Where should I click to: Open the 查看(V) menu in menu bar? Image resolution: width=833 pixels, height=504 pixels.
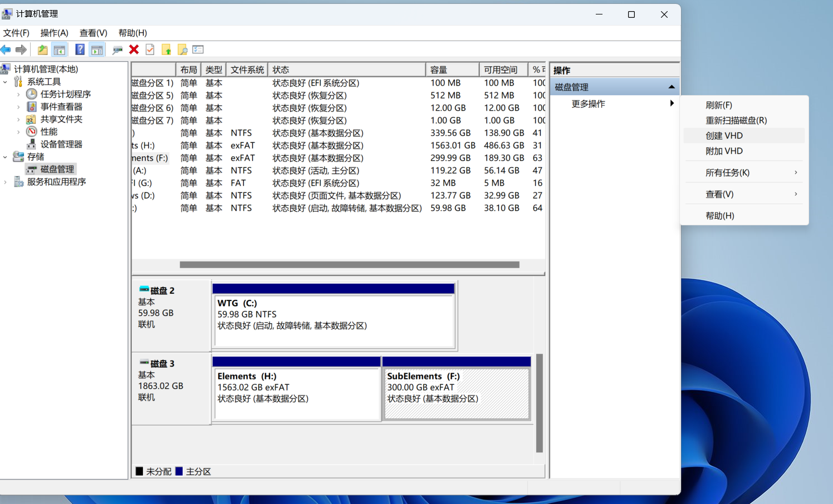[x=94, y=33]
